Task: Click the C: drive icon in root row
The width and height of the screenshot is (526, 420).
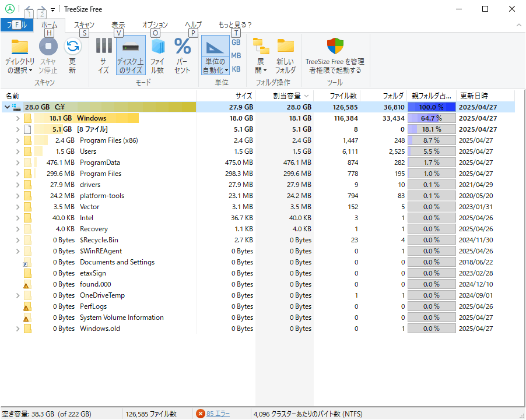Action: pos(17,107)
